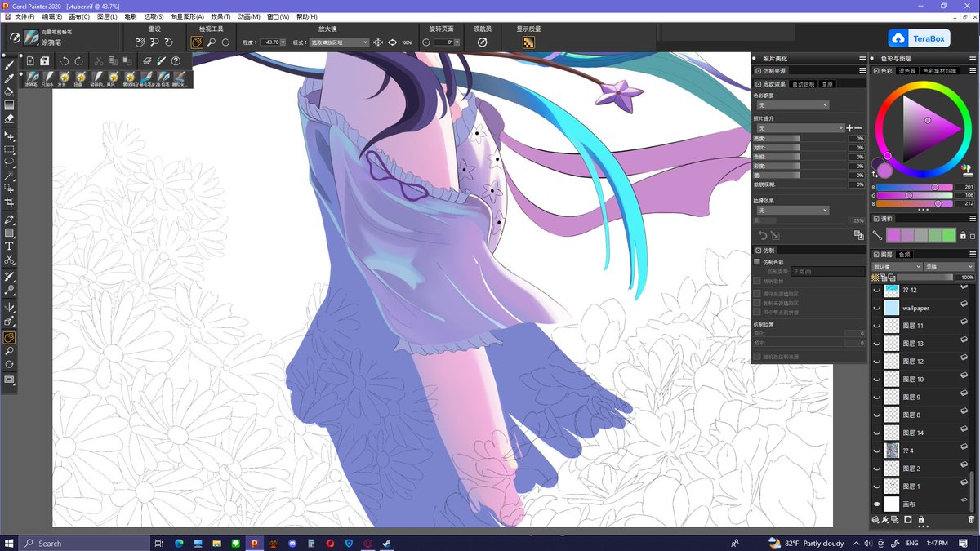The height and width of the screenshot is (551, 980).
Task: Select the Magnifier tool in the toolbox
Action: (10, 351)
